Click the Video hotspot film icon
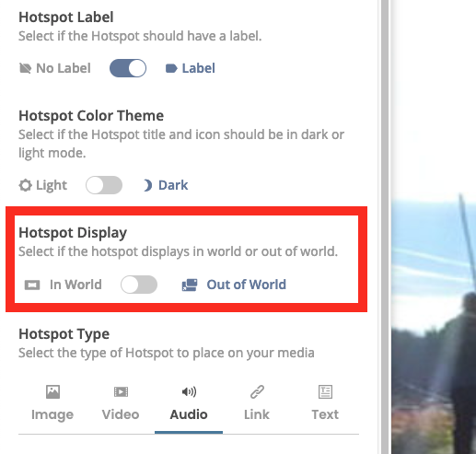Image resolution: width=476 pixels, height=454 pixels. click(121, 391)
